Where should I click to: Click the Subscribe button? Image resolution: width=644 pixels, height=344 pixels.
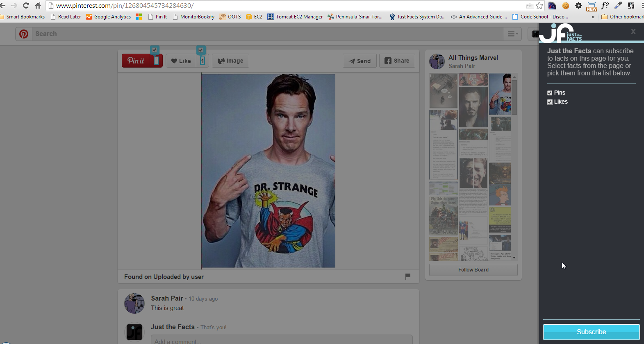click(591, 332)
